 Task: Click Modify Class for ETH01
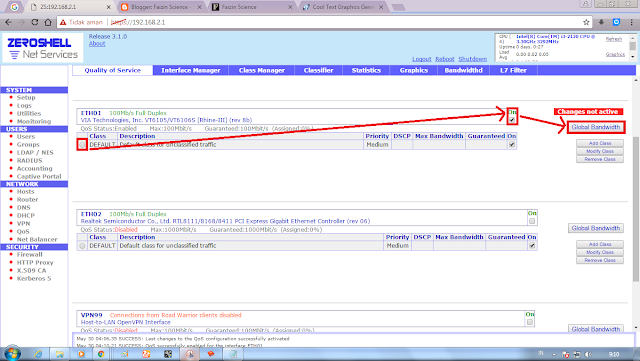click(600, 151)
